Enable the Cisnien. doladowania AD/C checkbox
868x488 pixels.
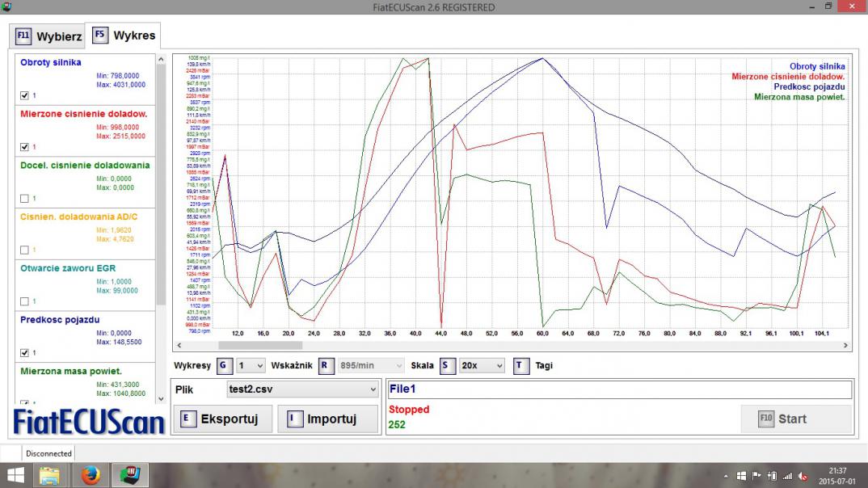(24, 250)
